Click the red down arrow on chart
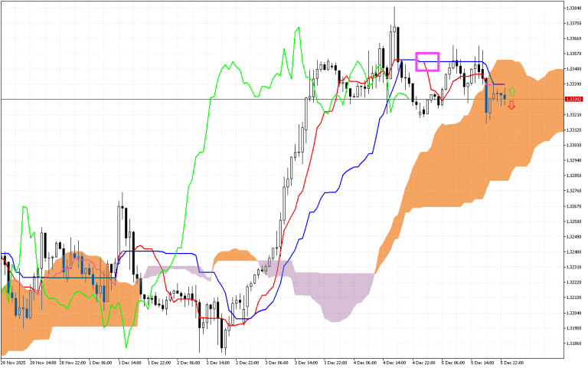Screen dimensions: 588x368 pyautogui.click(x=511, y=106)
